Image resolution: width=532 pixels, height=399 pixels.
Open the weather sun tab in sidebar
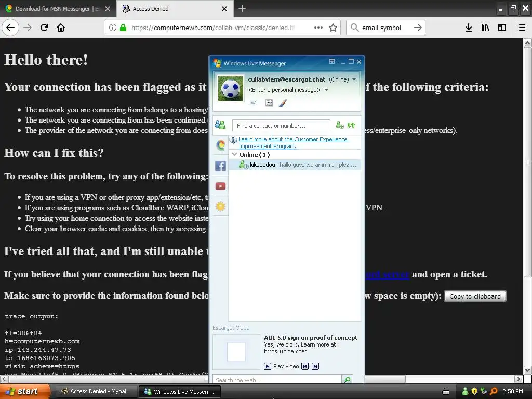(x=220, y=206)
